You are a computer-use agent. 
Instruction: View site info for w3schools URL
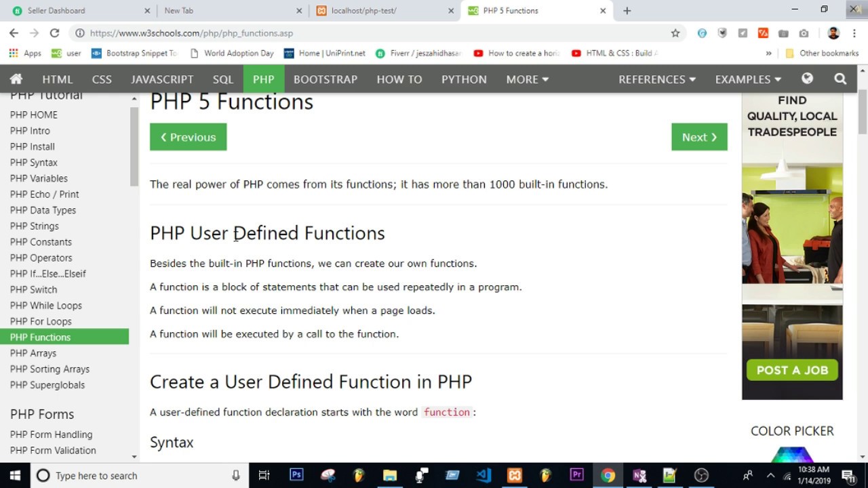80,33
